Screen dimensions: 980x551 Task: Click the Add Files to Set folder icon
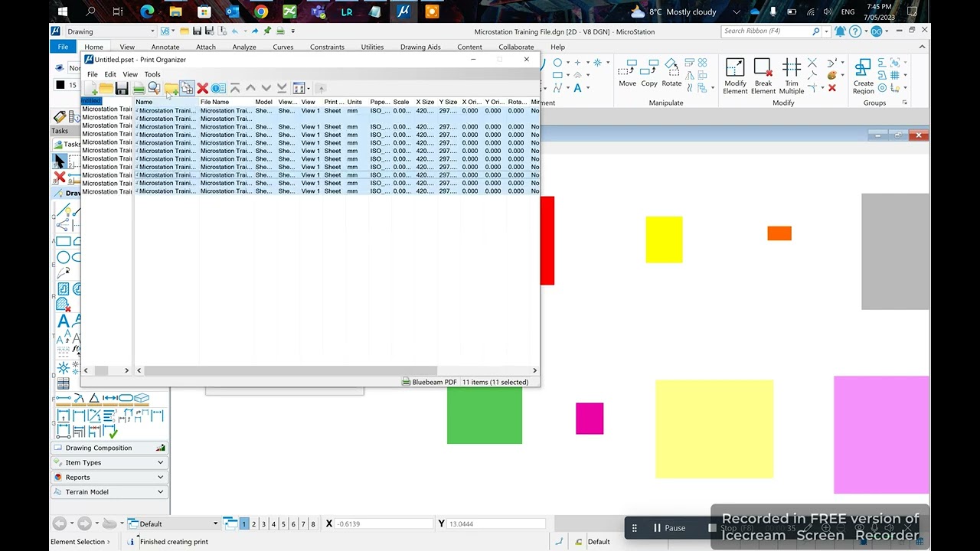(x=171, y=89)
